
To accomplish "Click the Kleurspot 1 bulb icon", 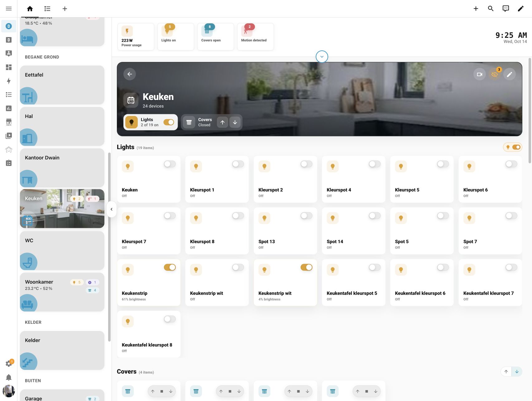I will [196, 167].
